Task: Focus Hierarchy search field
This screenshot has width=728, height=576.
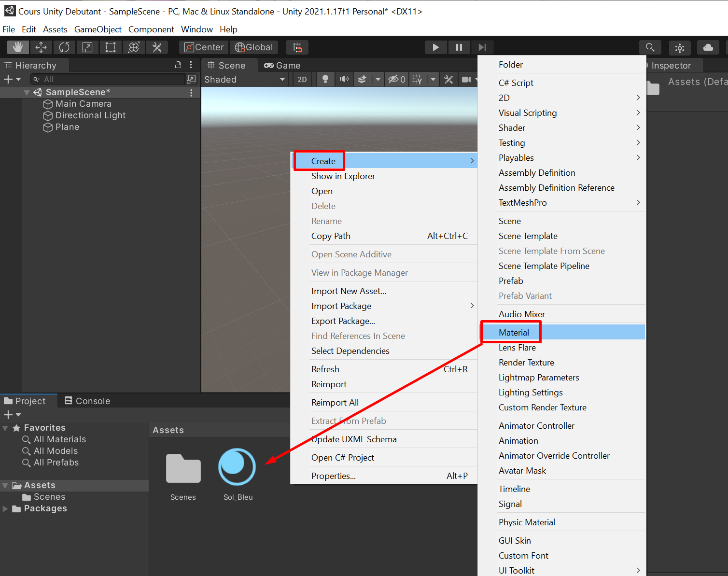Action: [109, 79]
